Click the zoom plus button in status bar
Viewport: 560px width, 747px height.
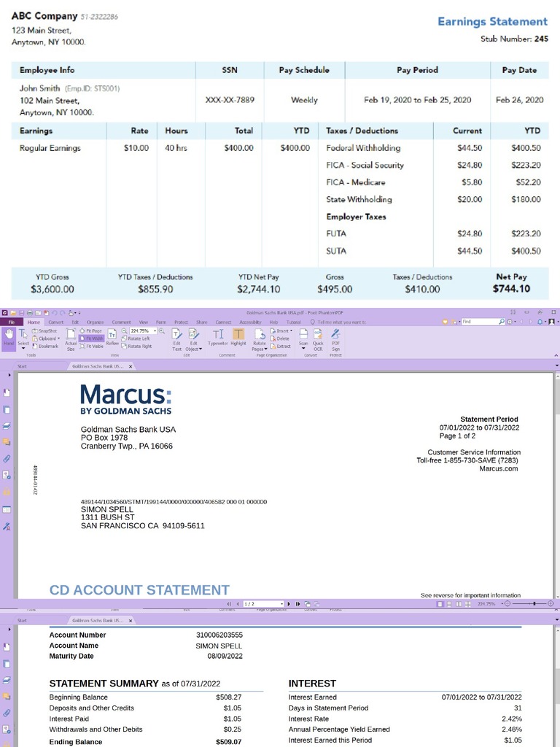point(551,603)
